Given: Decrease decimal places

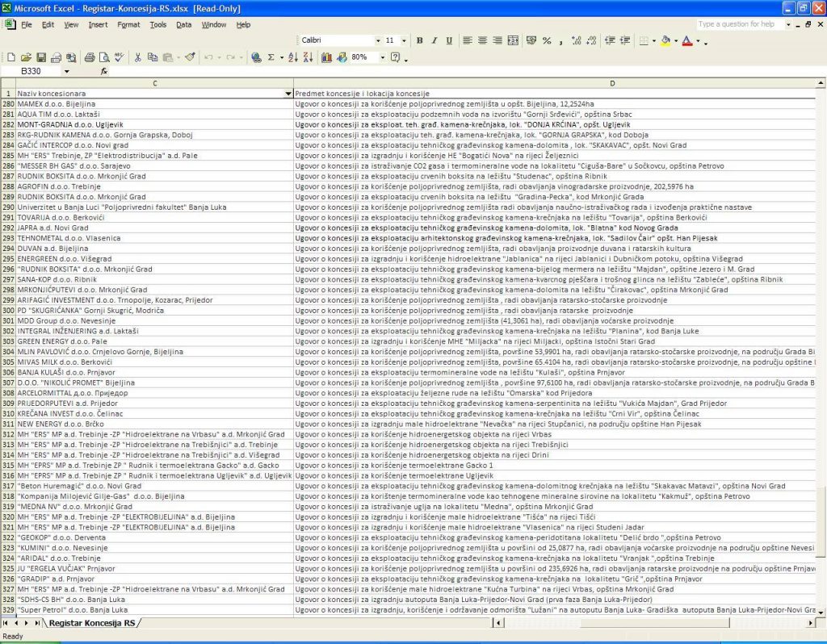Looking at the screenshot, I should 591,40.
